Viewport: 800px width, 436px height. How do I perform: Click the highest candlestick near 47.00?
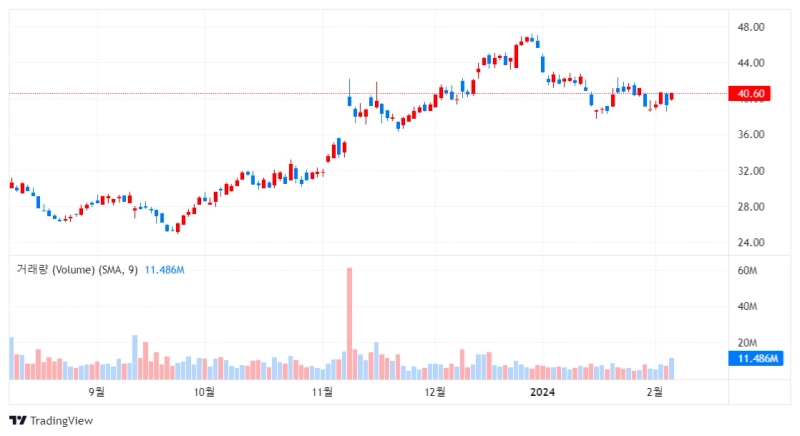coord(531,40)
